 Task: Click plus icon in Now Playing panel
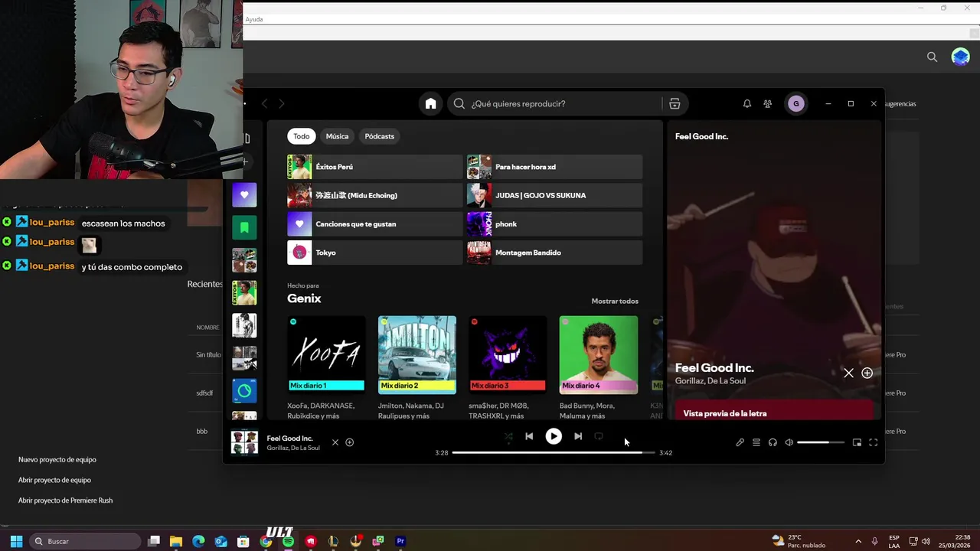pos(867,373)
